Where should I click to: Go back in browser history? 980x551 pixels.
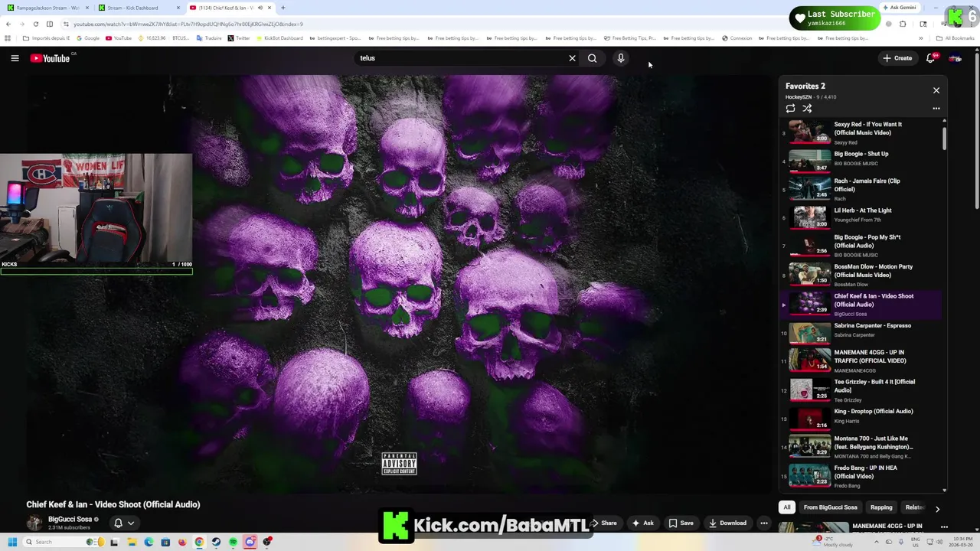[8, 24]
